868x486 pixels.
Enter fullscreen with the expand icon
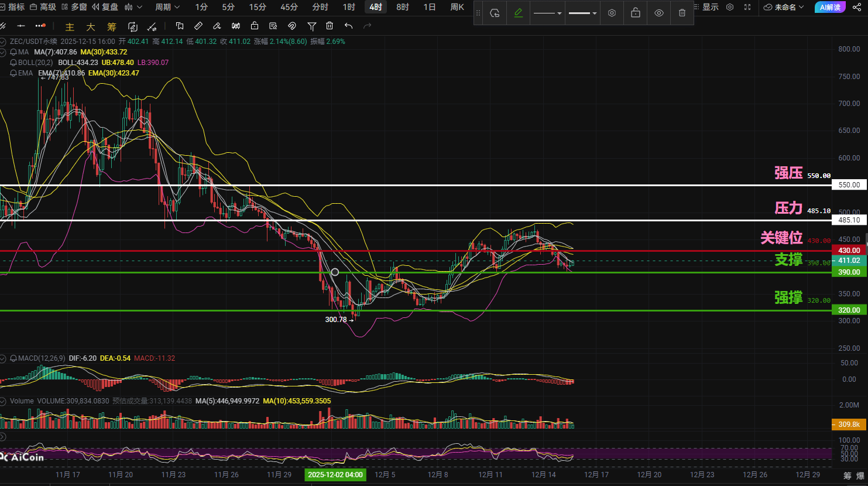(747, 7)
